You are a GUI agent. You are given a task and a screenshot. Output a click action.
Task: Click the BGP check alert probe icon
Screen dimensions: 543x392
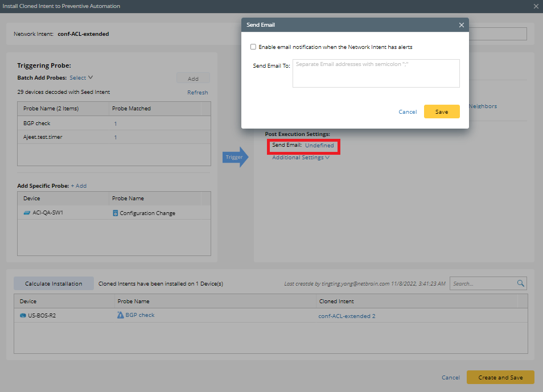click(120, 315)
